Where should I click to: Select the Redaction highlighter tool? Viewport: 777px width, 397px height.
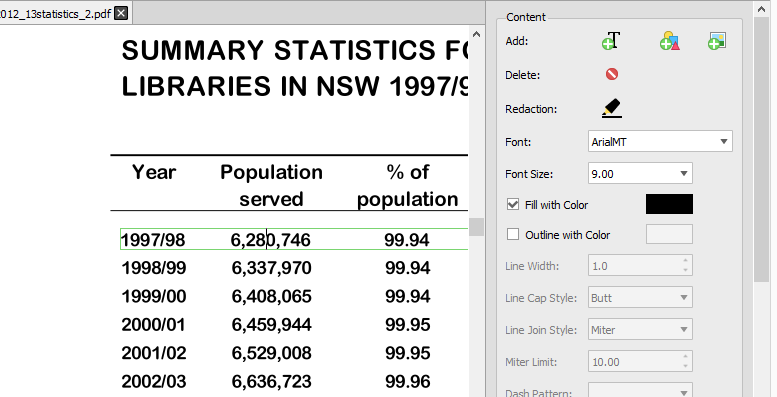[612, 109]
